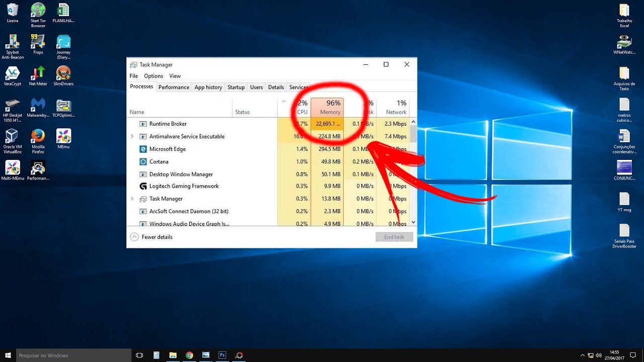
Task: Select the Arquivos de Texto folder
Action: click(x=624, y=78)
